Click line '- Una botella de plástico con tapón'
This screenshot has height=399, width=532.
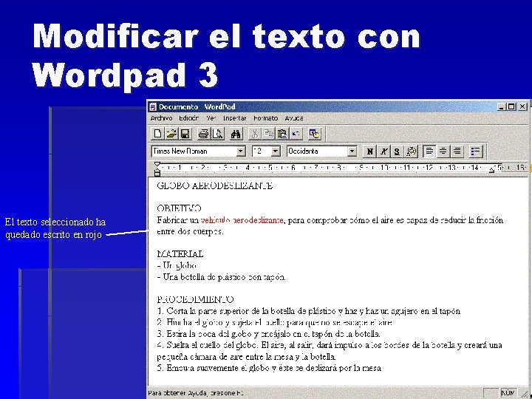tap(221, 277)
